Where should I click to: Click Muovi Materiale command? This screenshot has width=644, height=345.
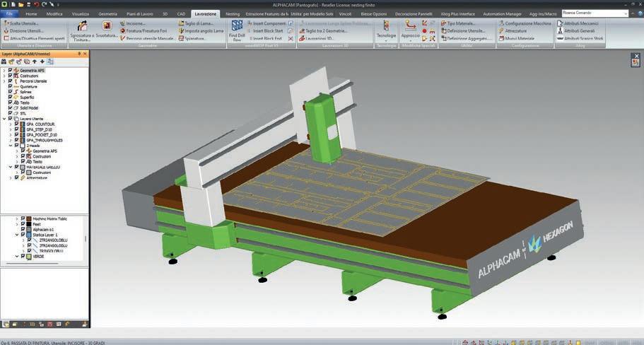[x=516, y=38]
